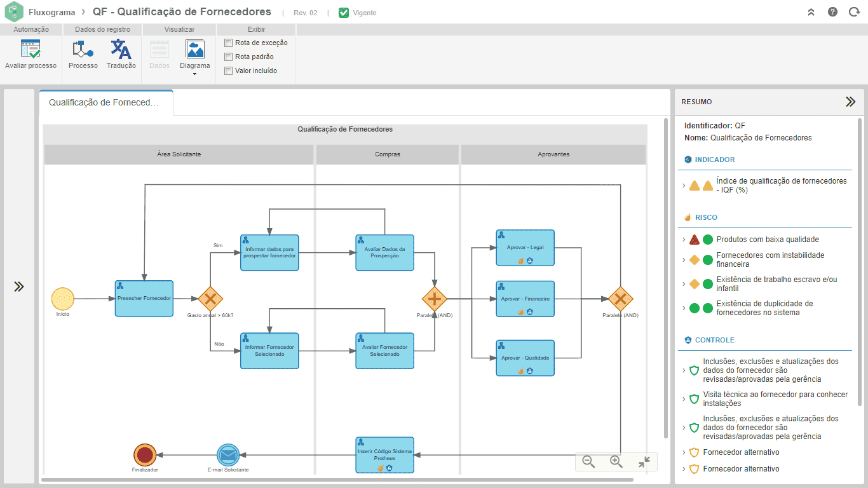Viewport: 868px width, 488px height.
Task: Enable Valor incluído checkbox
Action: [229, 71]
